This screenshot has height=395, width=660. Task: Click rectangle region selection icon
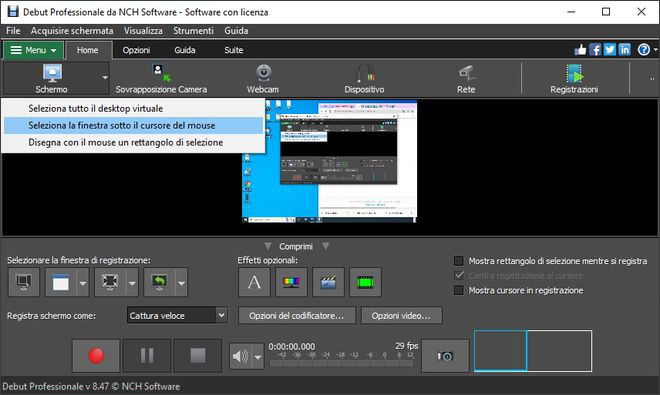pos(110,282)
